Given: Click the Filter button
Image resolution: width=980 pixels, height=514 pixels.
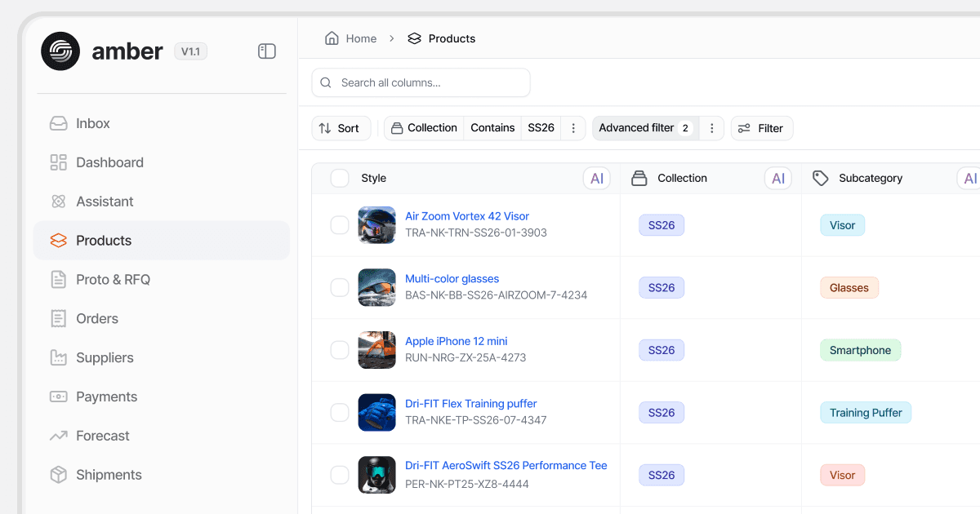Looking at the screenshot, I should point(762,128).
